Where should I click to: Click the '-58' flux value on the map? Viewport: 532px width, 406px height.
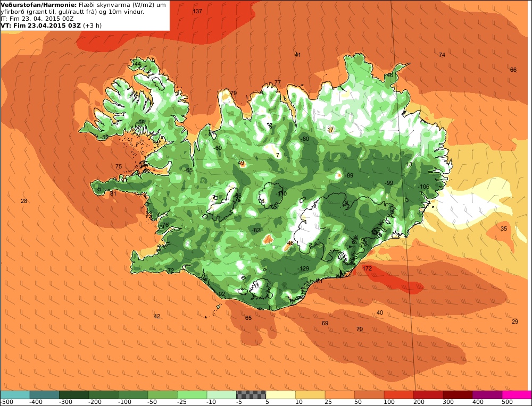140,122
